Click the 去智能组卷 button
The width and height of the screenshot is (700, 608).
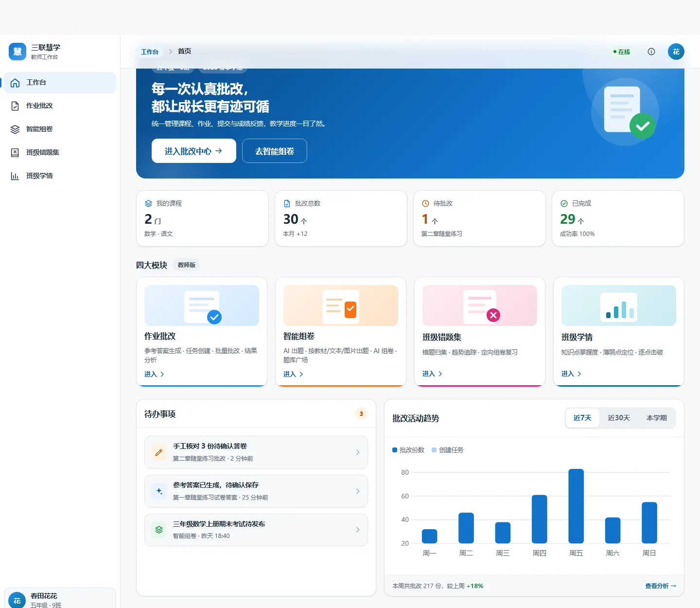pyautogui.click(x=275, y=151)
